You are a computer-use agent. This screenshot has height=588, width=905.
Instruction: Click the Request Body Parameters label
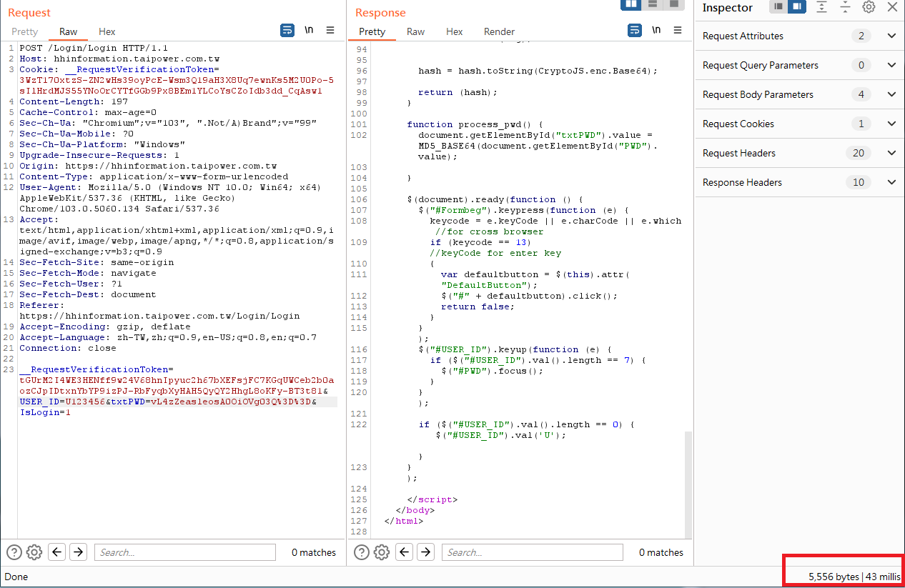758,94
